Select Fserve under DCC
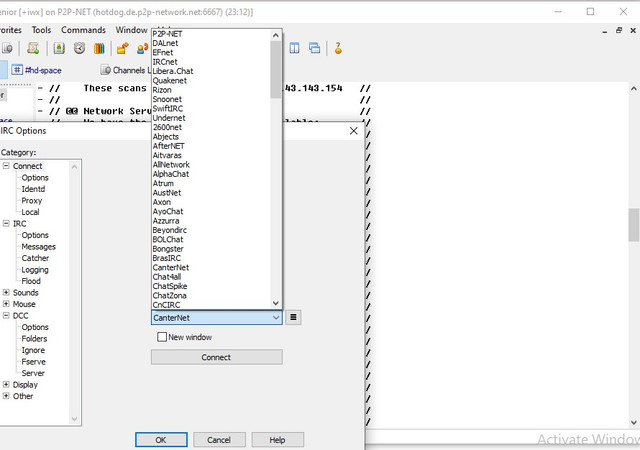 [x=33, y=361]
